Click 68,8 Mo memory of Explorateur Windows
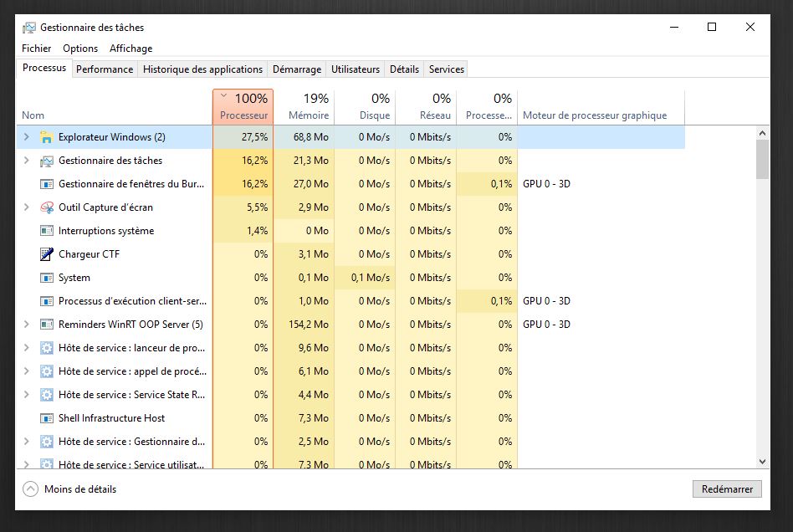793x532 pixels. pos(310,137)
